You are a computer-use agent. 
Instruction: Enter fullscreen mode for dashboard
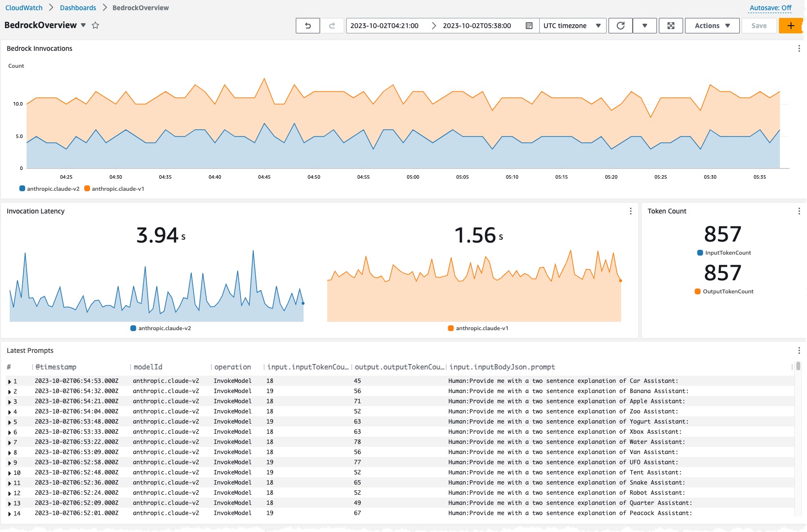[671, 26]
